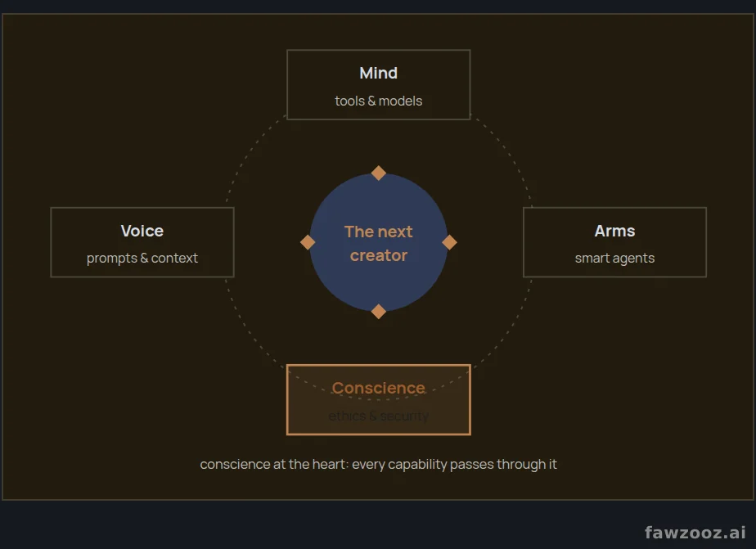This screenshot has width=756, height=549.
Task: Select the Voice prompts & context box
Action: [x=142, y=242]
